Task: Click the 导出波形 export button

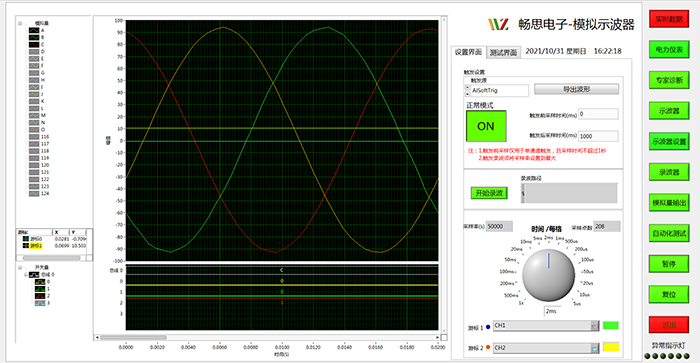Action: coord(576,89)
